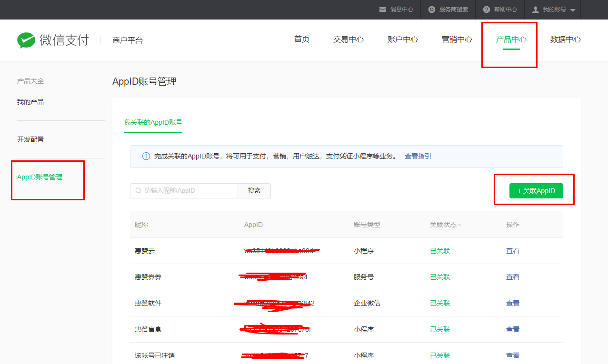Open 数据中心 navigation item

click(566, 39)
